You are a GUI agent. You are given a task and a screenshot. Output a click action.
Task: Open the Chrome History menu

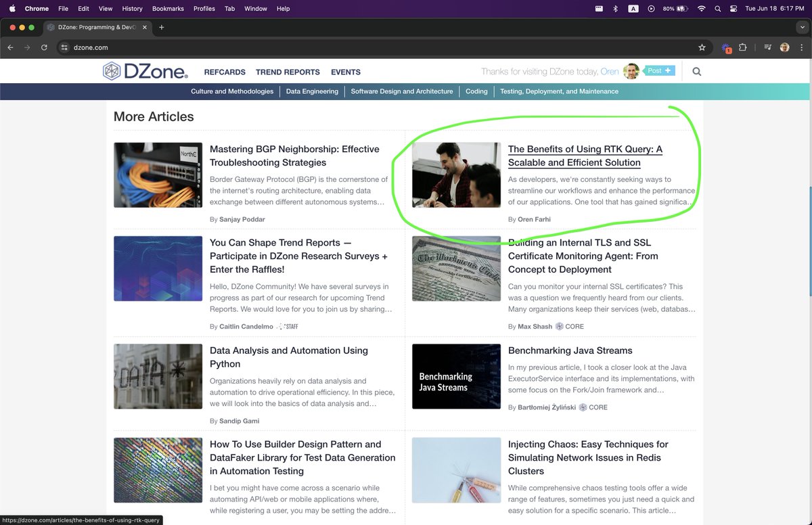tap(132, 8)
